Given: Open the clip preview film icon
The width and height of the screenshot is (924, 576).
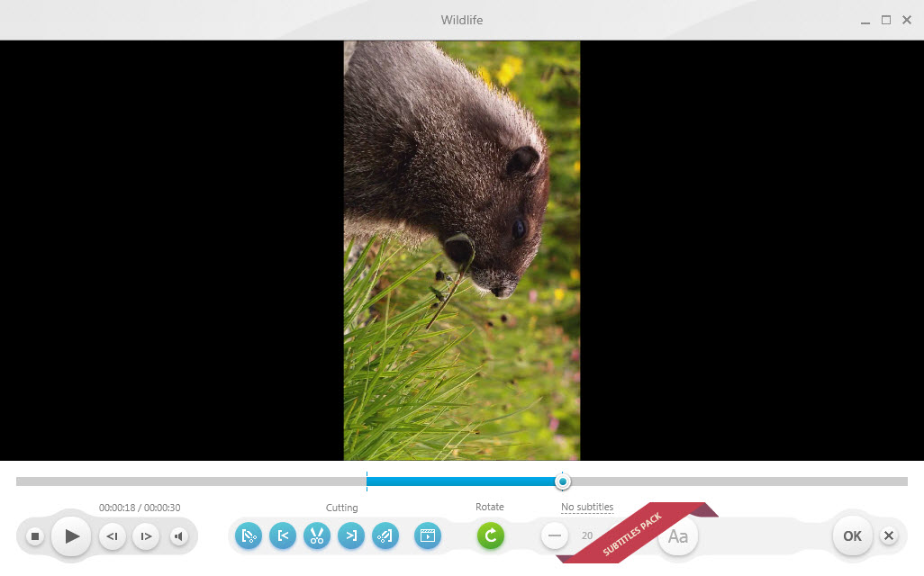Looking at the screenshot, I should pyautogui.click(x=427, y=535).
